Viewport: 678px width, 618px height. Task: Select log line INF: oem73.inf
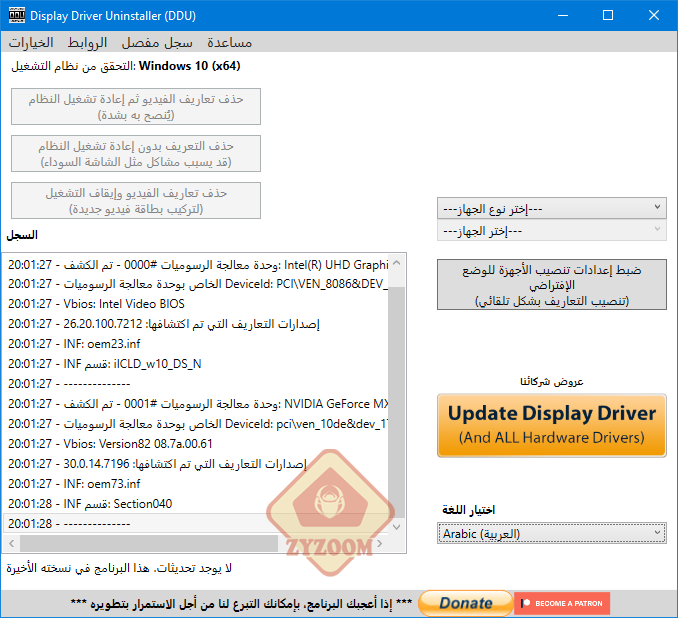(x=196, y=484)
